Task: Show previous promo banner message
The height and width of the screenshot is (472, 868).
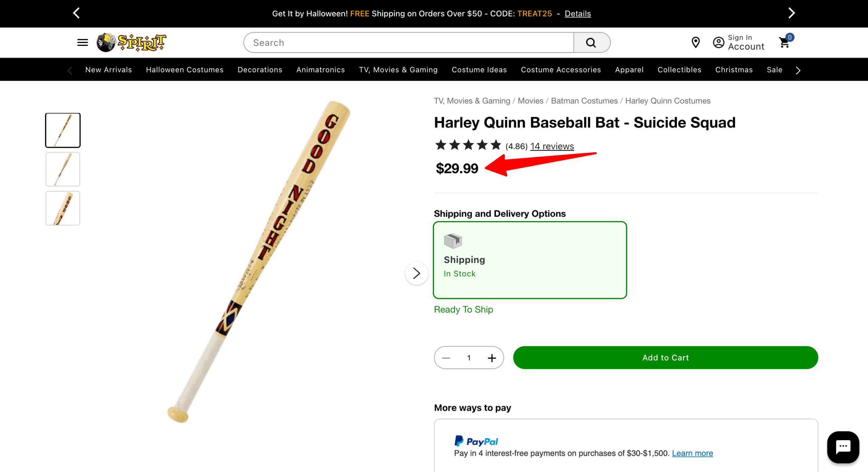Action: [76, 13]
